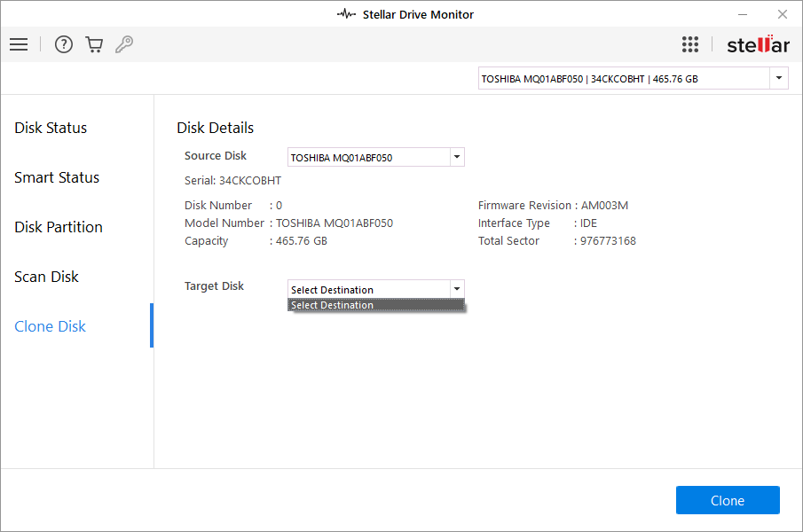Open the Scan Disk tab

pyautogui.click(x=47, y=277)
